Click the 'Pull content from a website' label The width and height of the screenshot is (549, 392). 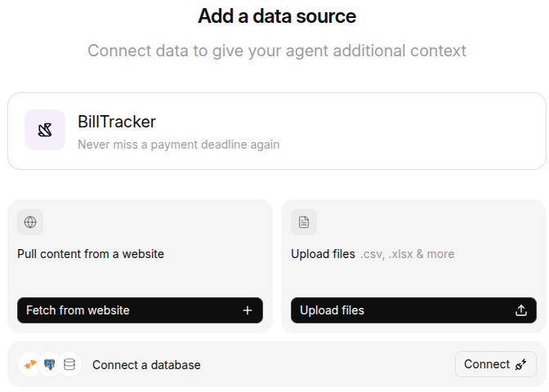(91, 254)
